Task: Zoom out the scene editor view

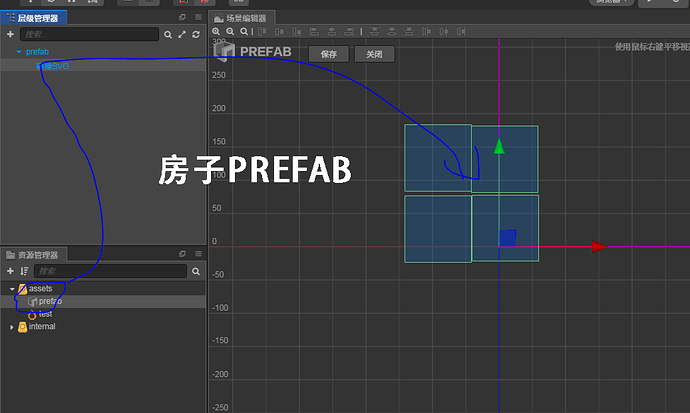Action: coord(230,32)
